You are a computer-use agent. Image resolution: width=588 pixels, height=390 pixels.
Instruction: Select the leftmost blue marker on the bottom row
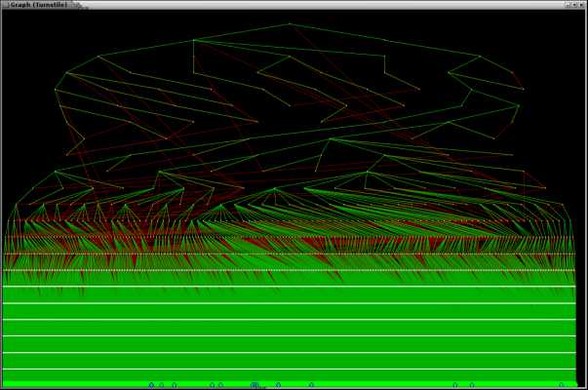point(151,385)
